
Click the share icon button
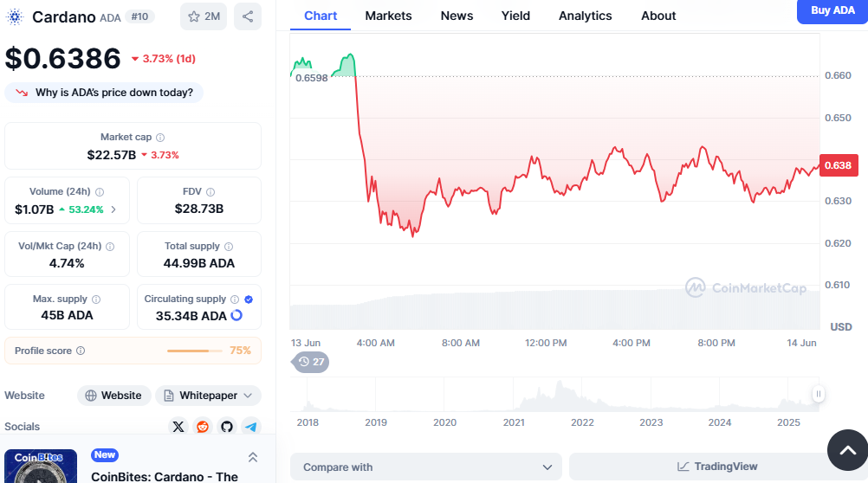248,16
